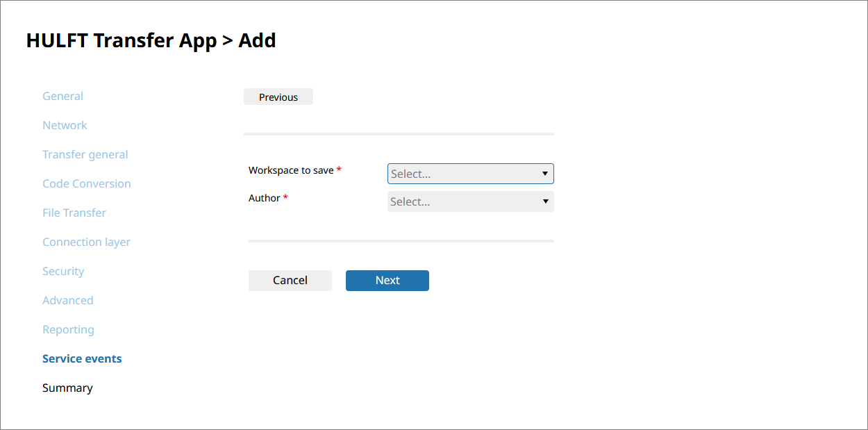
Task: Click the Previous button
Action: pyautogui.click(x=278, y=97)
